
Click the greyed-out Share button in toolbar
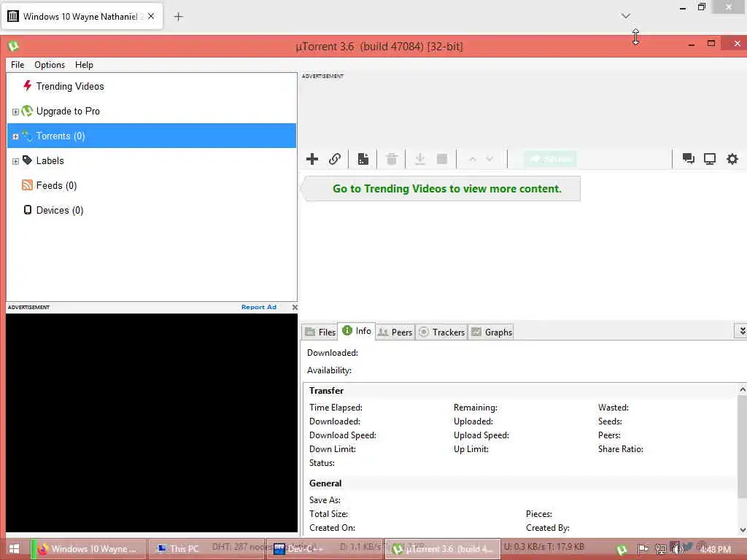(x=550, y=159)
